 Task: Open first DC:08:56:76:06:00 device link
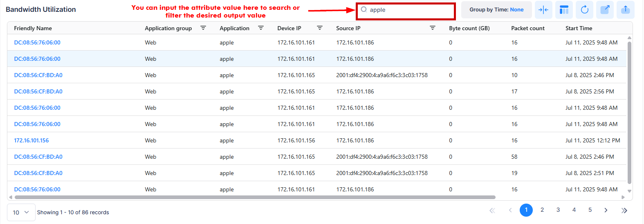click(37, 42)
